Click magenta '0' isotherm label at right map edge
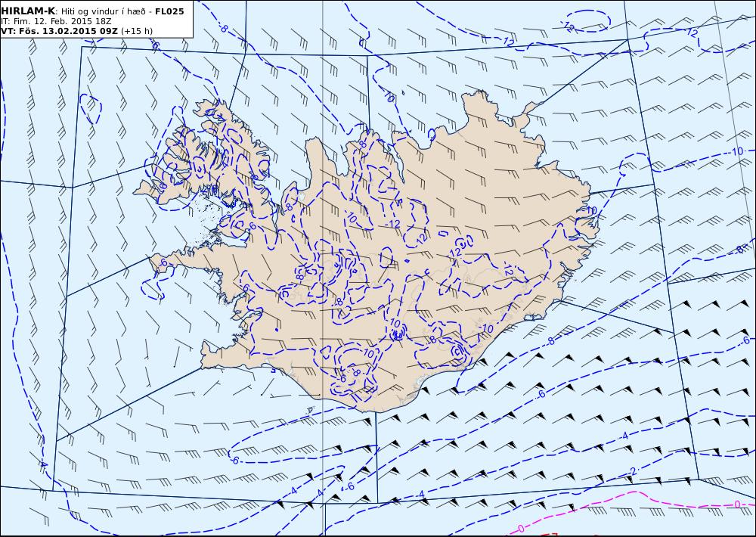Viewport: 756px width, 537px height. tap(737, 504)
